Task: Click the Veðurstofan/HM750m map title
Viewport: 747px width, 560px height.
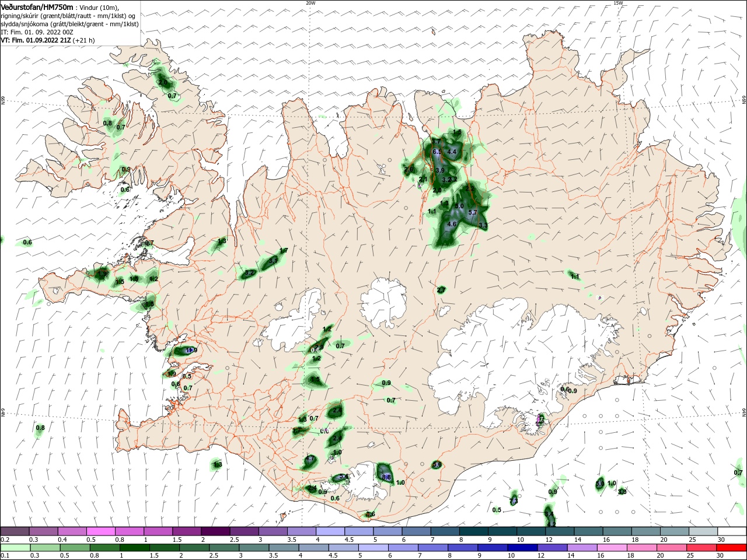Action: [37, 7]
